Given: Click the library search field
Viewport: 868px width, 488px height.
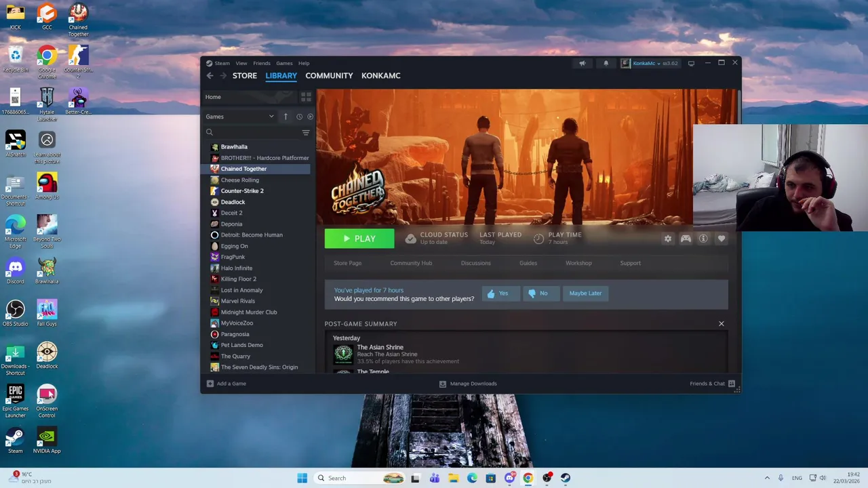Looking at the screenshot, I should tap(251, 133).
